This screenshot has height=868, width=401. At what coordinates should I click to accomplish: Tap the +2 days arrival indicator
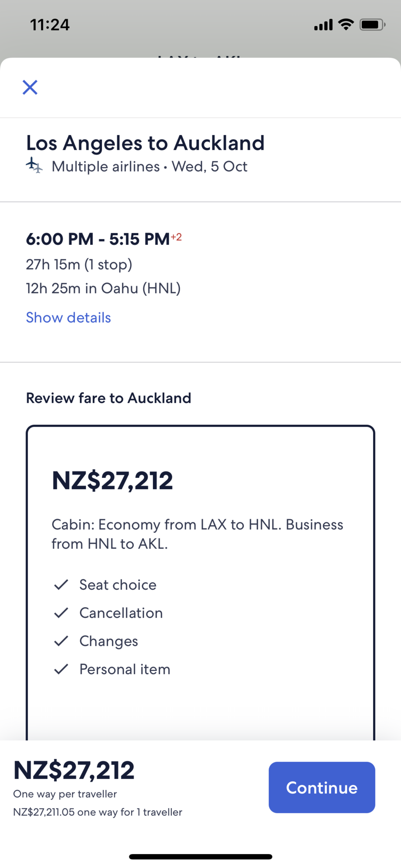pos(176,237)
